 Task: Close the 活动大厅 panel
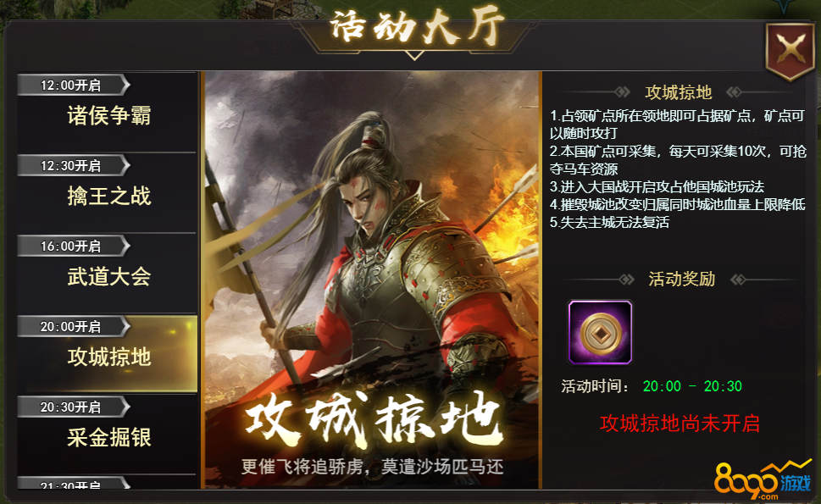790,50
